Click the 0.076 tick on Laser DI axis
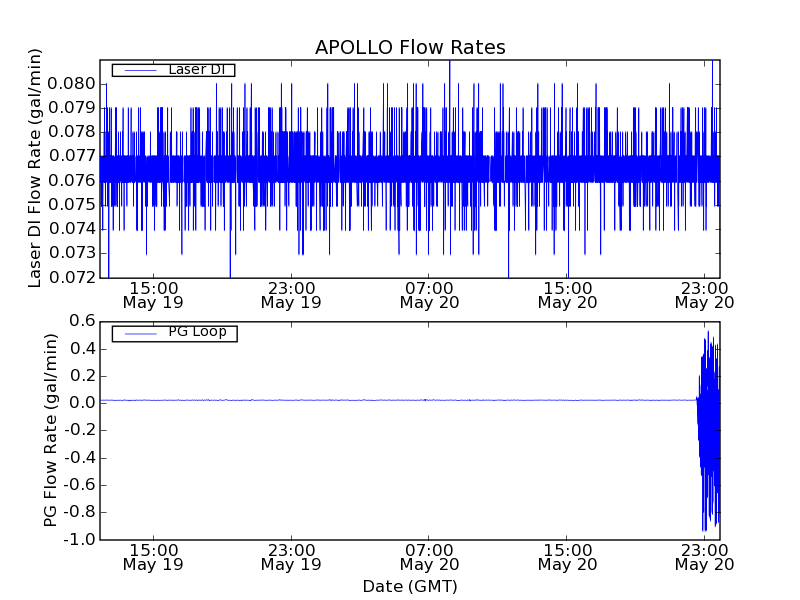The width and height of the screenshot is (800, 600). tap(71, 181)
